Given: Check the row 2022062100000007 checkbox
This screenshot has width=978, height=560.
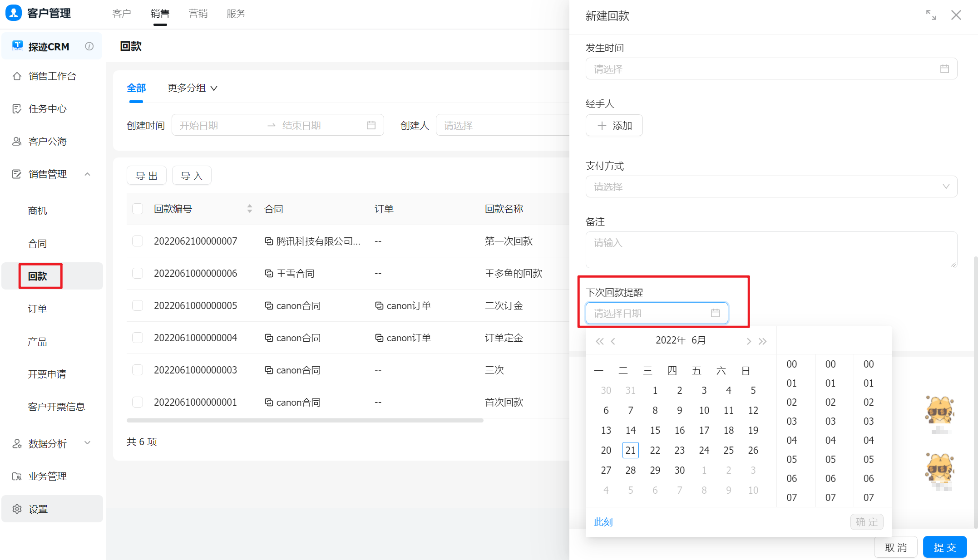Looking at the screenshot, I should (138, 241).
